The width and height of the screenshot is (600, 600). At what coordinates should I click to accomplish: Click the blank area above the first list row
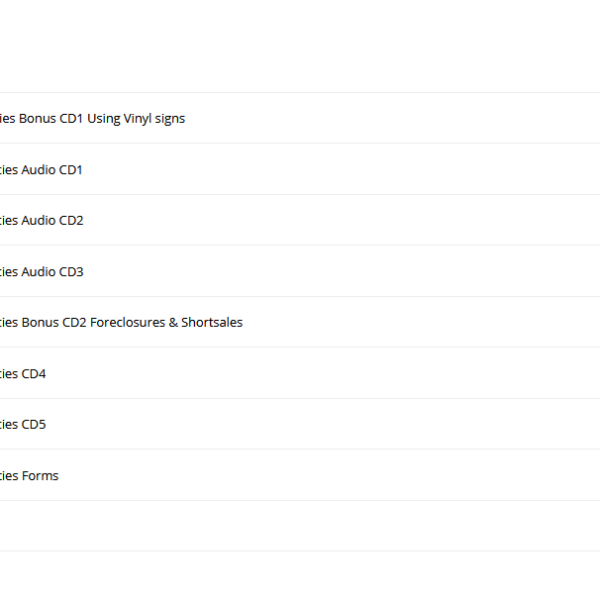click(300, 46)
